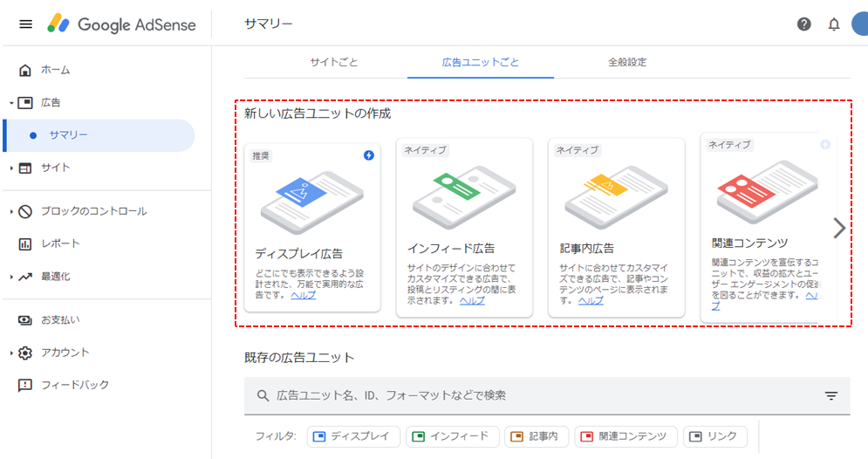This screenshot has height=459, width=868.
Task: Click the ホーム home icon
Action: [25, 71]
